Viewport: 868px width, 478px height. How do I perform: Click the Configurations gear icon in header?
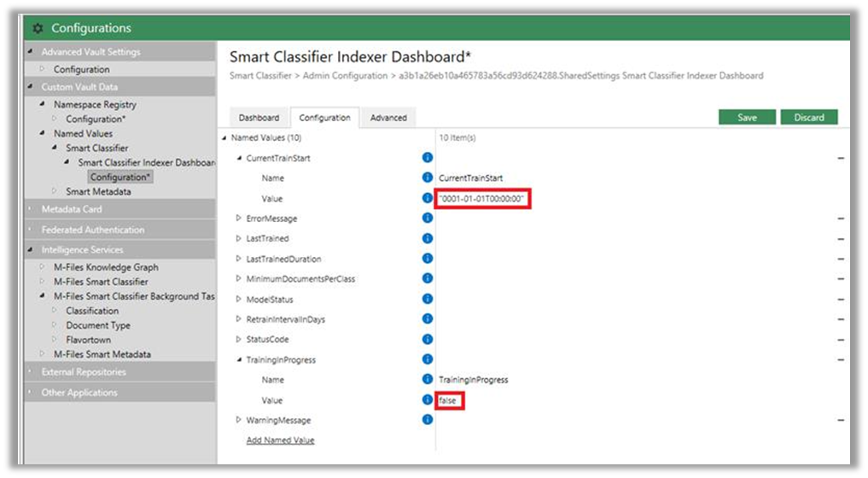tap(38, 28)
